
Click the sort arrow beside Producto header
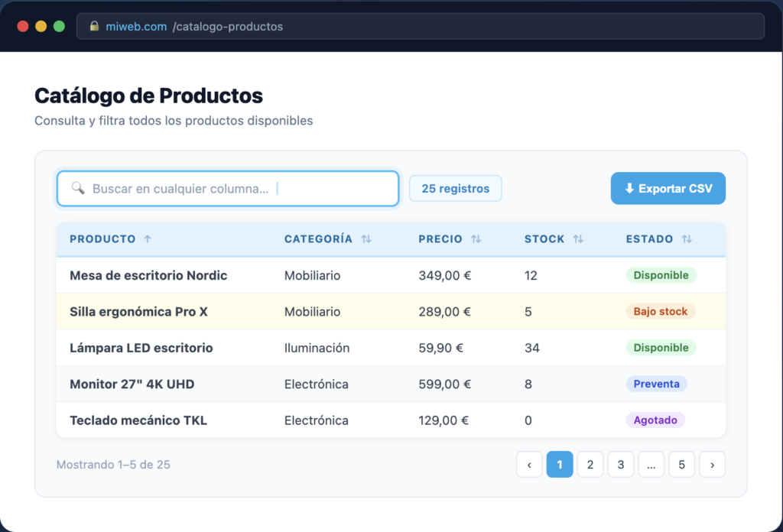click(x=148, y=239)
